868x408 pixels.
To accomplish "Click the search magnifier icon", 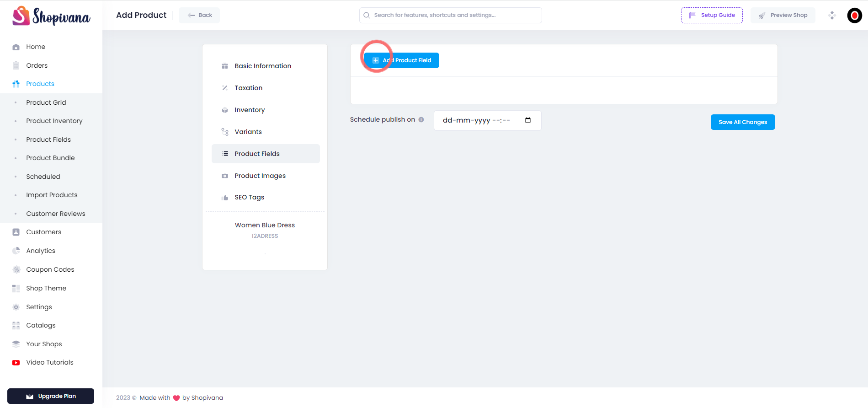I will click(367, 15).
